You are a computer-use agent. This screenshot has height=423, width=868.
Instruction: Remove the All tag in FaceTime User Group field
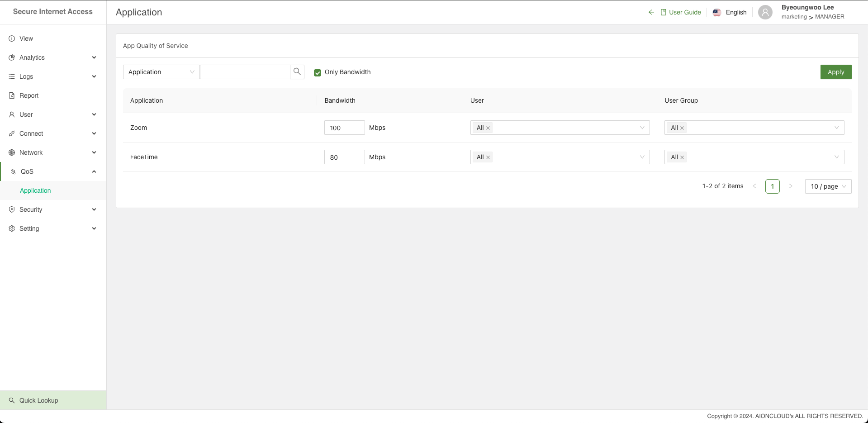(682, 157)
